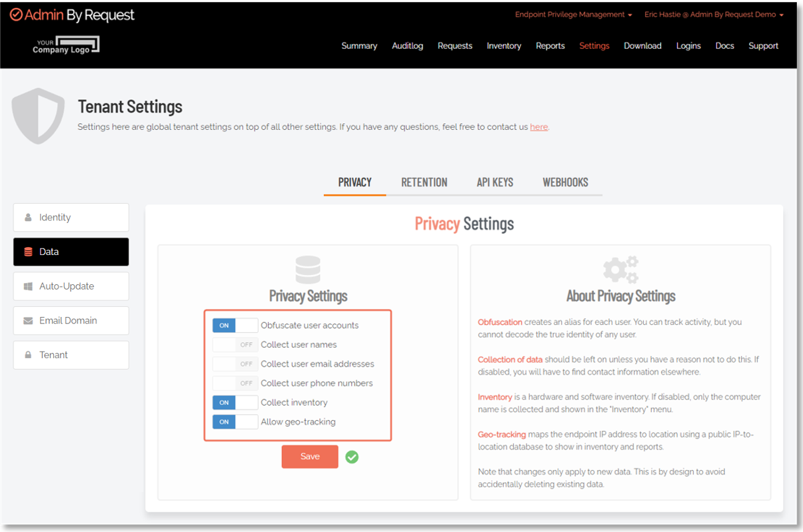
Task: Select Email Domain in the sidebar
Action: coord(71,321)
